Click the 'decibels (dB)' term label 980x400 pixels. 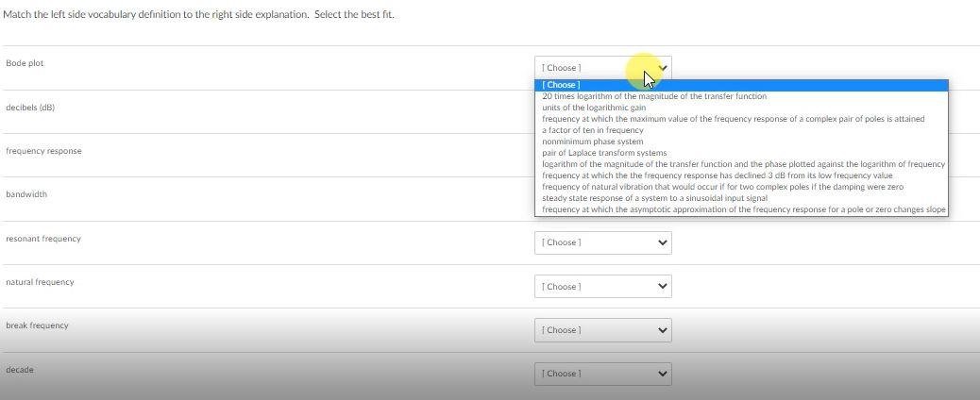(30, 108)
